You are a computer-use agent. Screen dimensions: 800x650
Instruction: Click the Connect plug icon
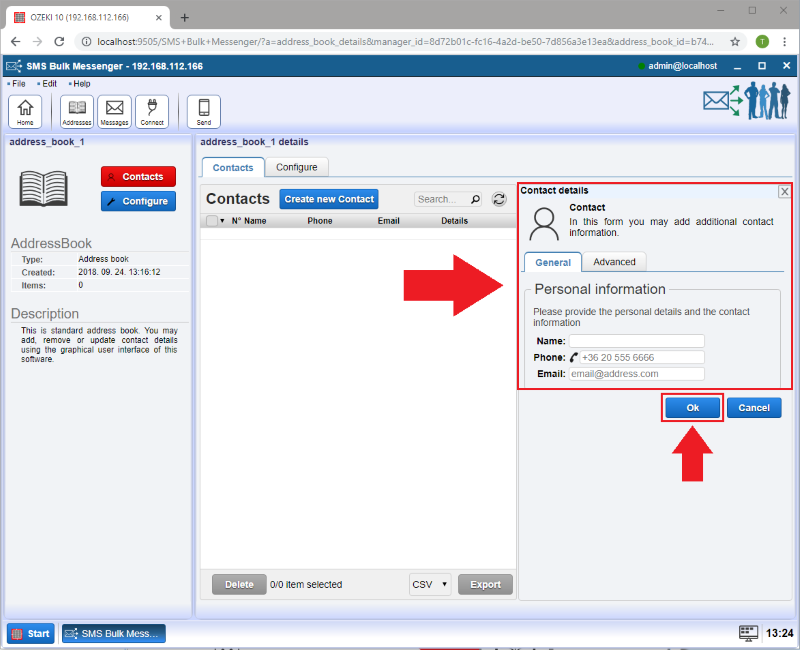coord(152,111)
